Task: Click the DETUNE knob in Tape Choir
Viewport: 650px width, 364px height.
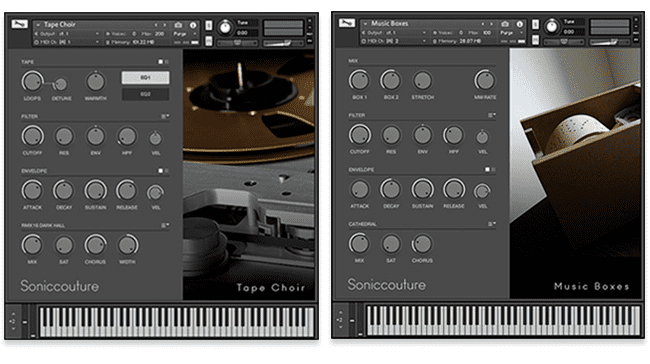Action: tap(61, 85)
